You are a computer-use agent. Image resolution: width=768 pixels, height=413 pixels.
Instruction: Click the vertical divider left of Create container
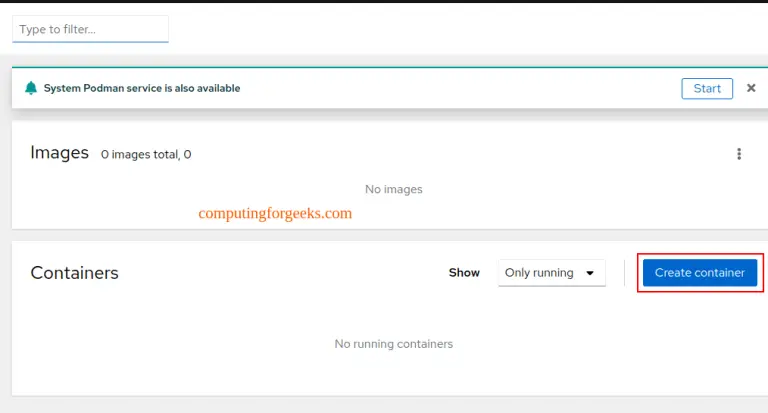[624, 273]
